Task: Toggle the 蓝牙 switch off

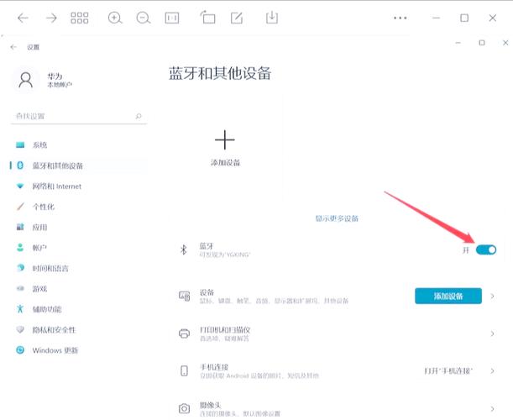Action: pos(486,250)
